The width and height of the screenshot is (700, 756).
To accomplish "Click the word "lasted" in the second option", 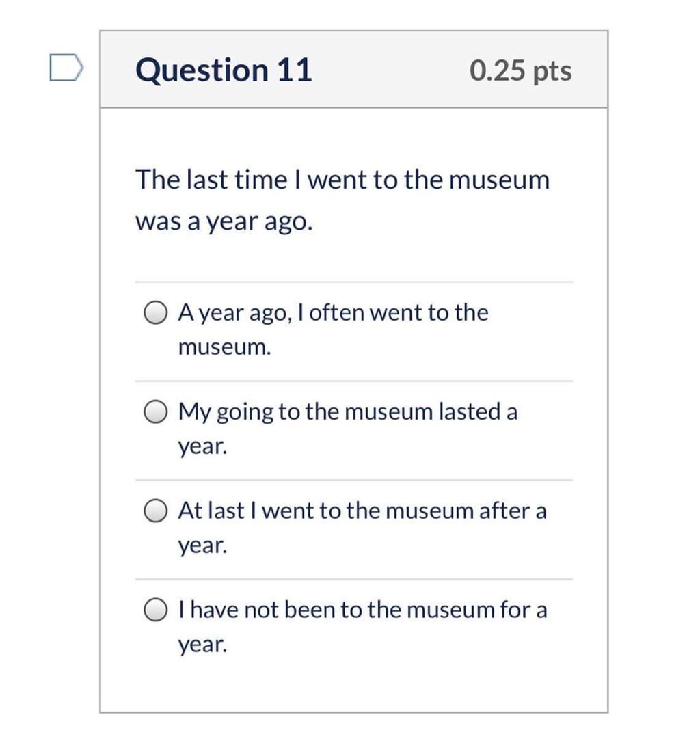I will 469,412.
